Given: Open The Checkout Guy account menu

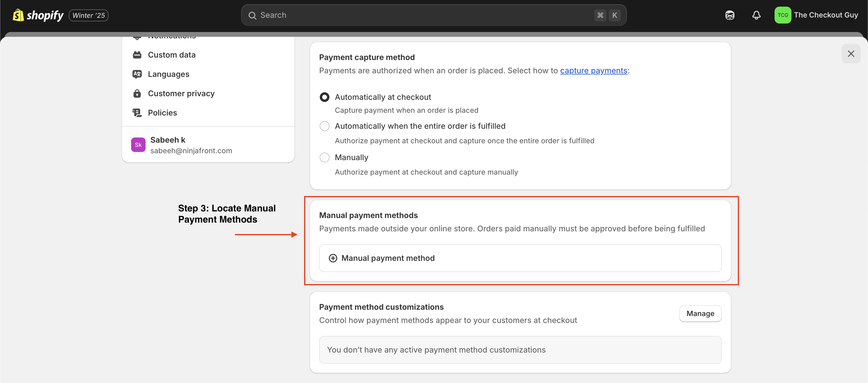Looking at the screenshot, I should (826, 15).
